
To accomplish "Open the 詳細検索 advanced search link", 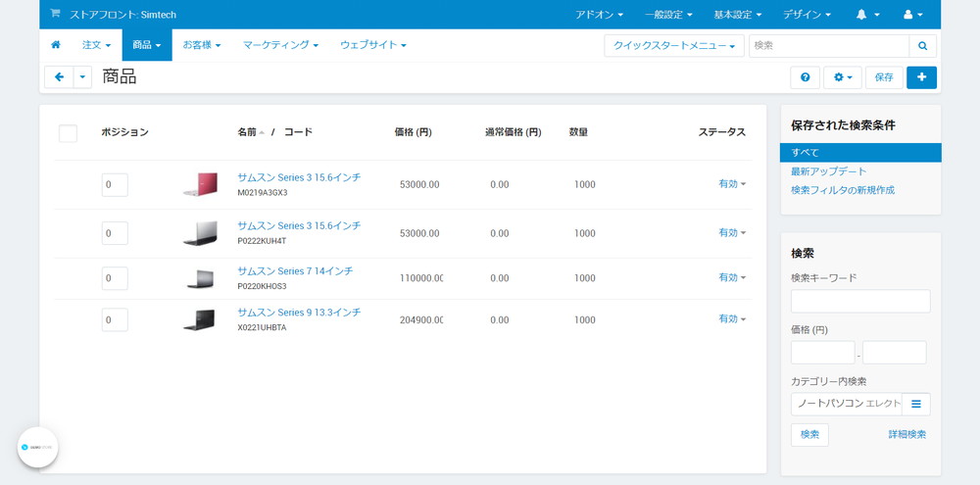I will pyautogui.click(x=907, y=434).
